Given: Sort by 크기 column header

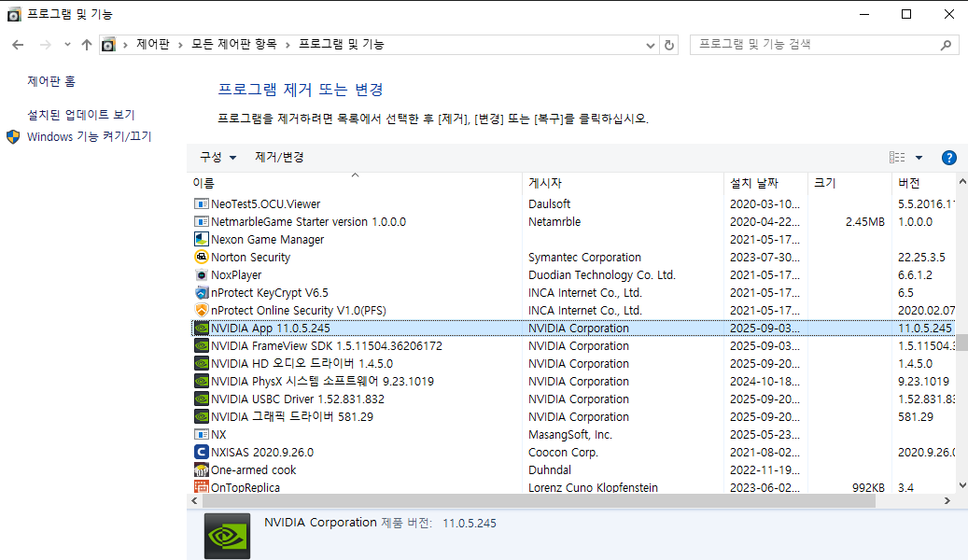Looking at the screenshot, I should (849, 183).
